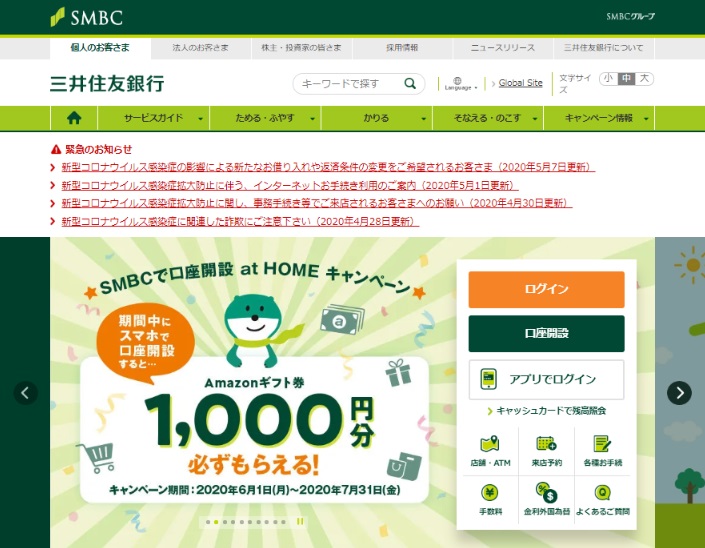Click the orange ログイン button
The width and height of the screenshot is (705, 548).
point(546,289)
